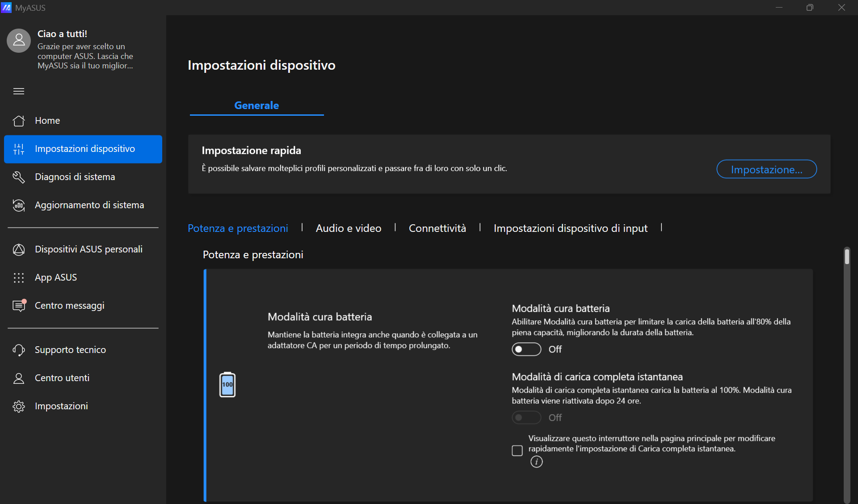Viewport: 858px width, 504px height.
Task: Open Home in the sidebar
Action: click(83, 121)
